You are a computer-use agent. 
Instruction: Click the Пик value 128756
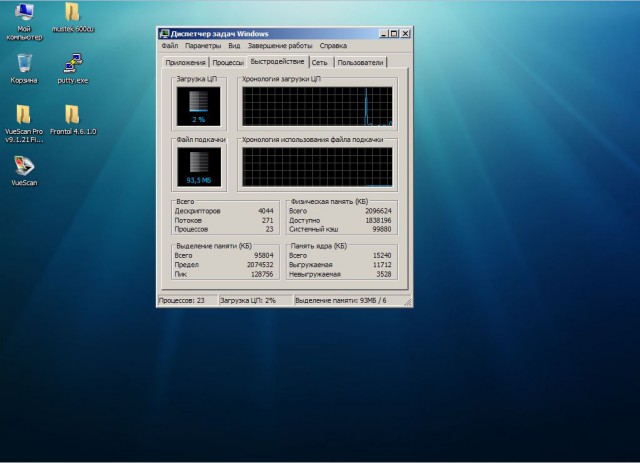coord(262,274)
